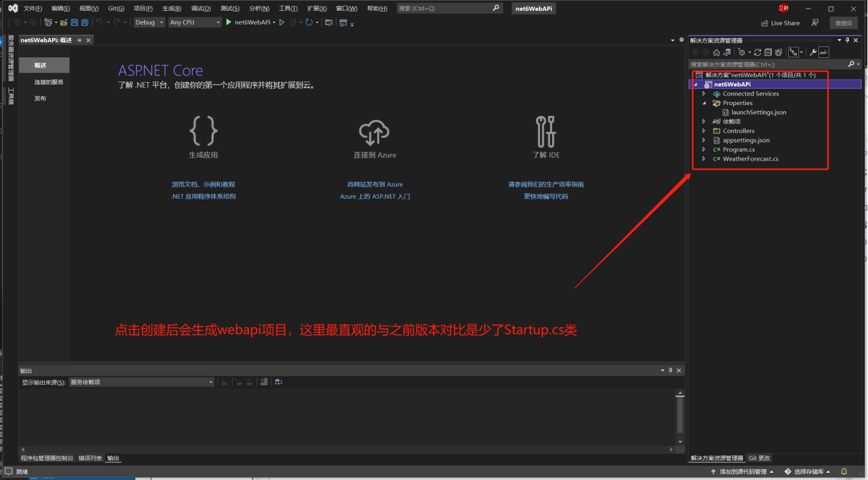The image size is (868, 480).
Task: Click the find in files folder icon
Action: pos(329,22)
